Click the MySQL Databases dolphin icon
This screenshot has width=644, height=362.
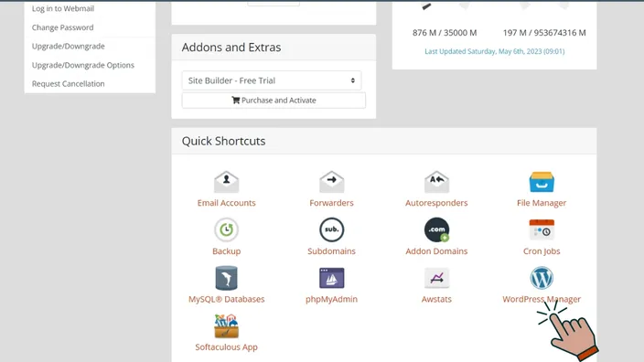[x=226, y=278]
